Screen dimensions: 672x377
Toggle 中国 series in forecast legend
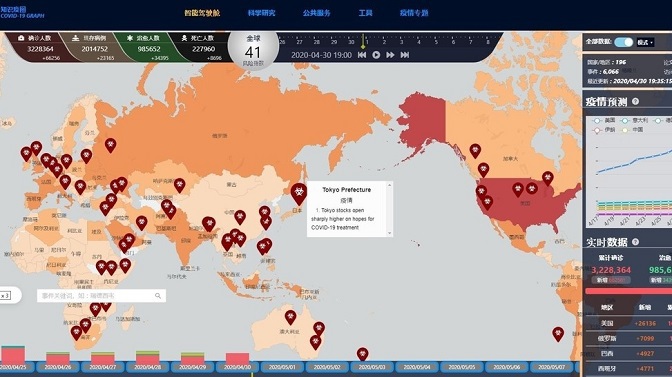(631, 129)
